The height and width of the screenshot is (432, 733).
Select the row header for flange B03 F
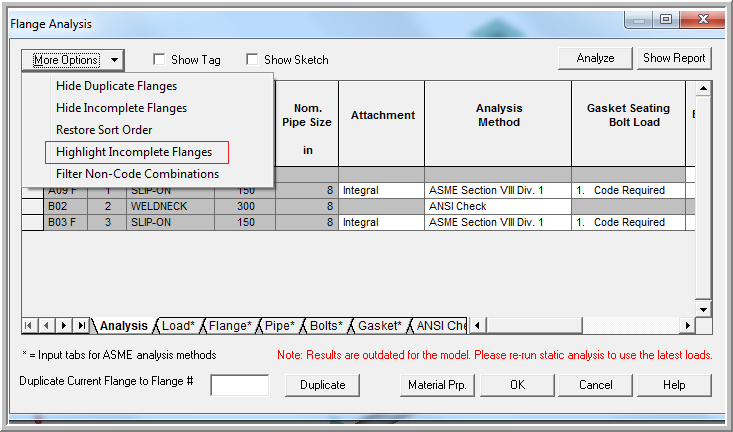[33, 222]
